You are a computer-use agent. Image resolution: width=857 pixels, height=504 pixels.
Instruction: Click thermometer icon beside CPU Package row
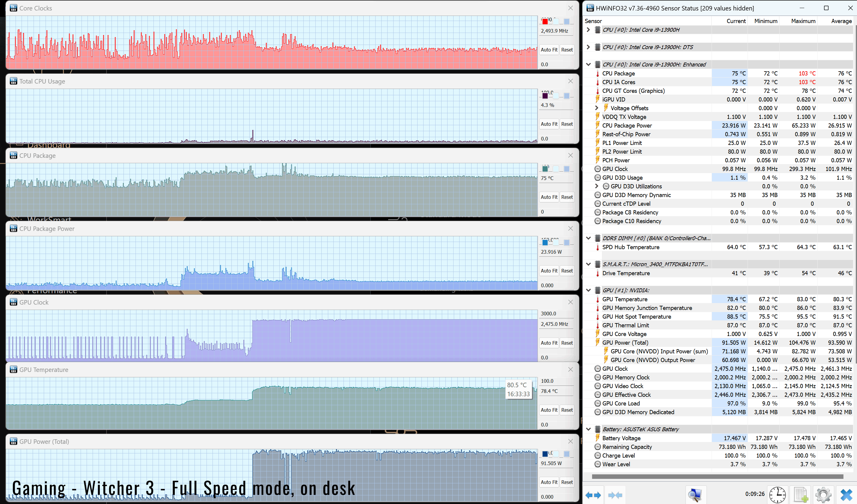click(x=597, y=73)
